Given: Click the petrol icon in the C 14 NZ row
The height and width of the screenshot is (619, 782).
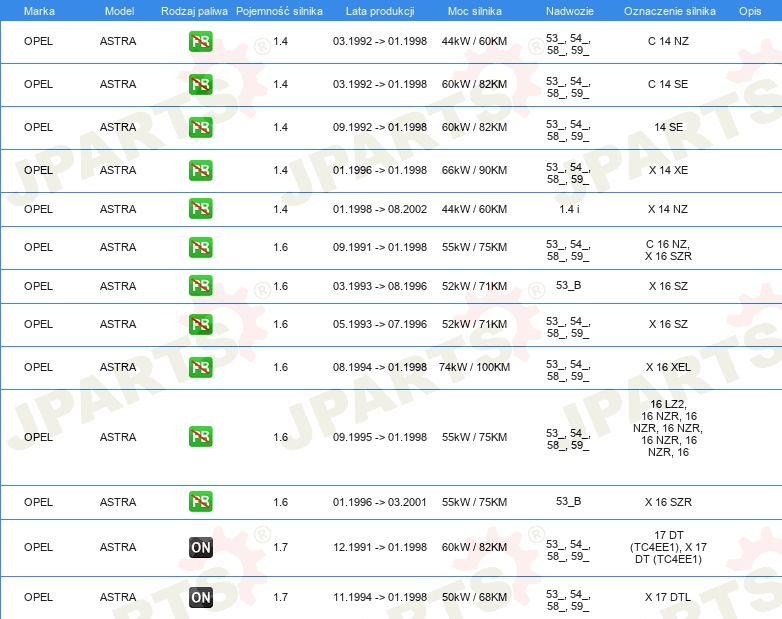Looking at the screenshot, I should click(200, 41).
